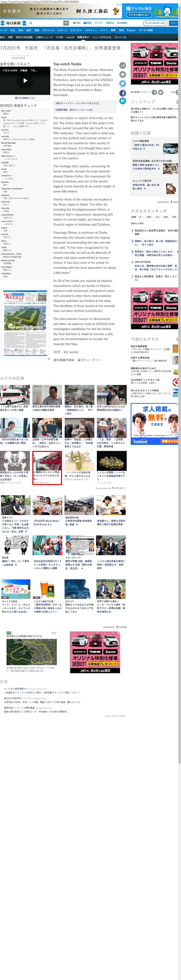Share article via Twitter bird icon
Screen dimensions: 181x980
click(x=123, y=83)
